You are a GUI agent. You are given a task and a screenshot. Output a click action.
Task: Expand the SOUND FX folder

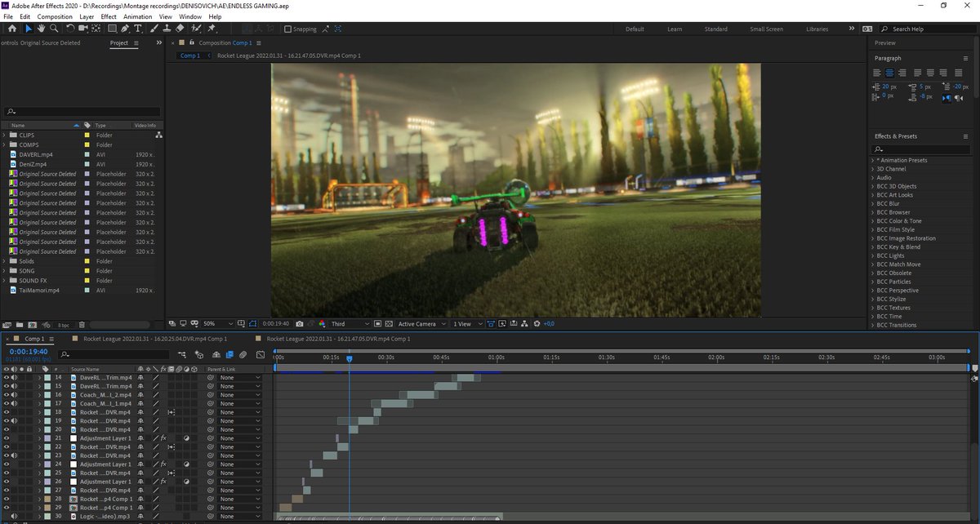(4, 281)
